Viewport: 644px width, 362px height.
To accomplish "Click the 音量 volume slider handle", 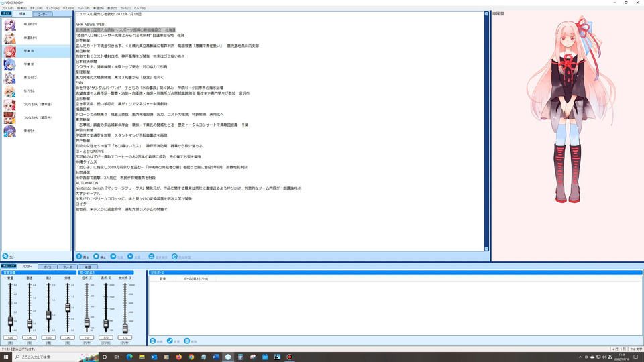I will pos(10,322).
